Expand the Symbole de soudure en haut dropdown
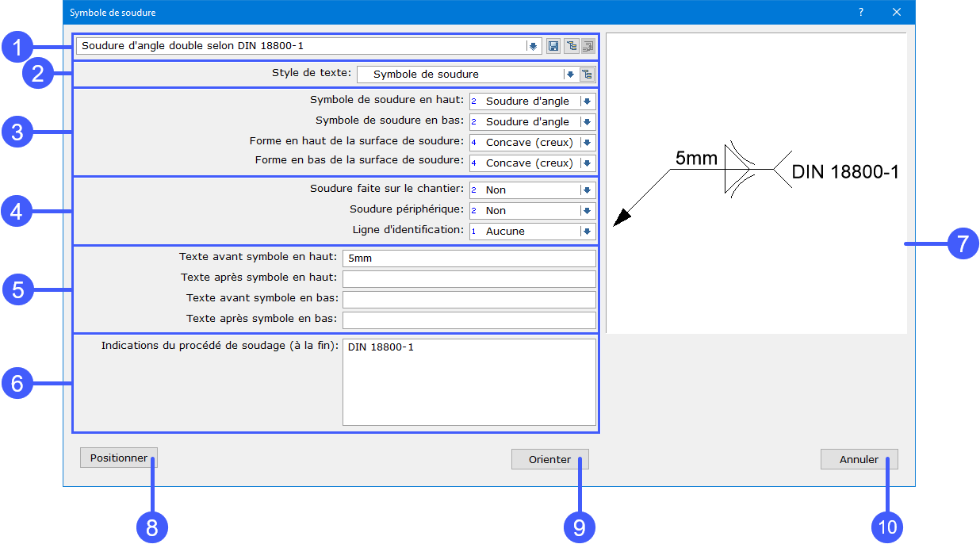980x544 pixels. (587, 102)
